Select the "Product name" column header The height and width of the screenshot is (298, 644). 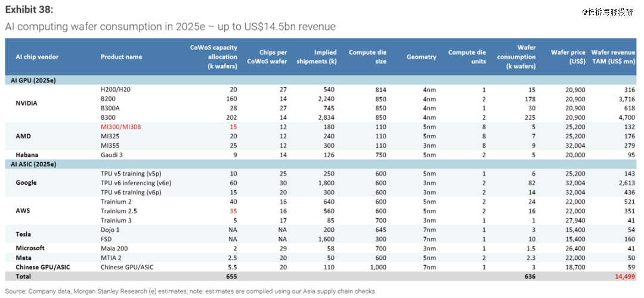click(121, 57)
